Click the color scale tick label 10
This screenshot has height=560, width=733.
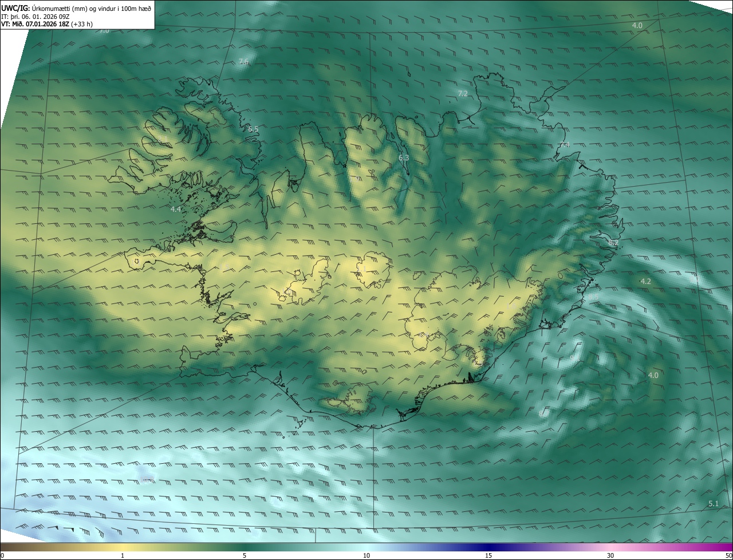(x=366, y=556)
